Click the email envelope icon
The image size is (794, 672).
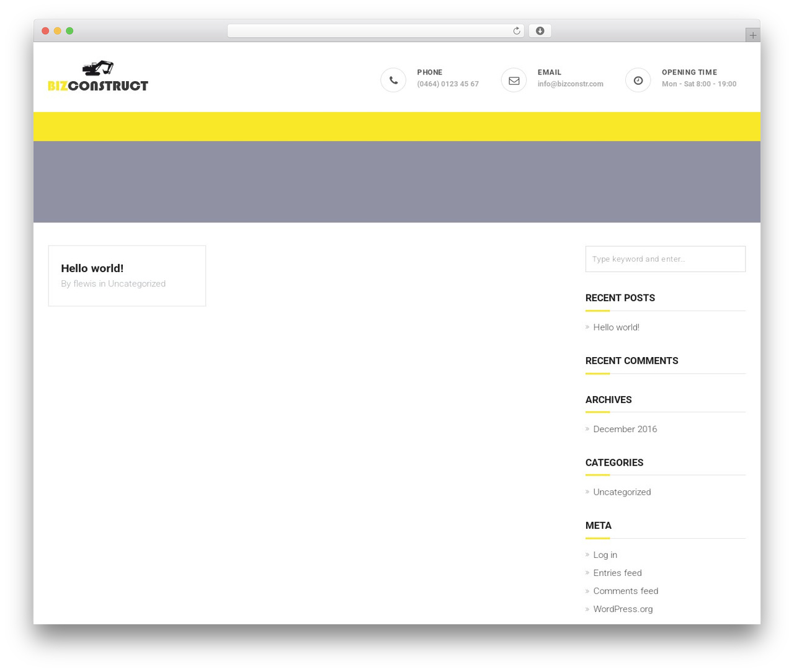(x=514, y=80)
